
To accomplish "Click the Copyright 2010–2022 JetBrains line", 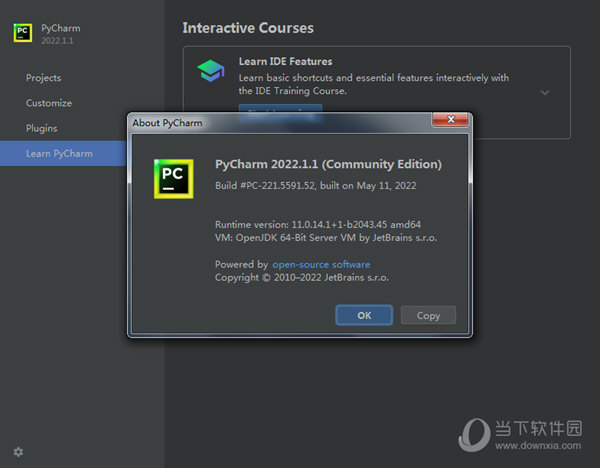I will tap(302, 277).
